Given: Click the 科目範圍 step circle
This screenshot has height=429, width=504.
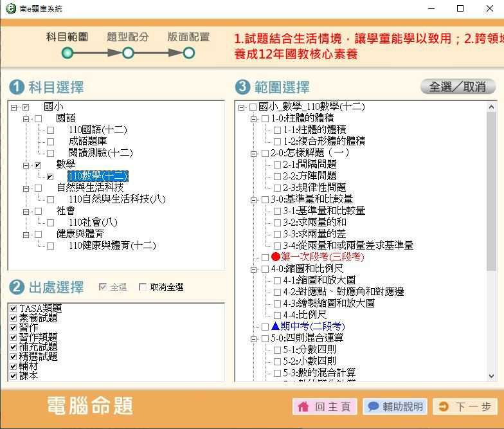Looking at the screenshot, I should point(67,53).
